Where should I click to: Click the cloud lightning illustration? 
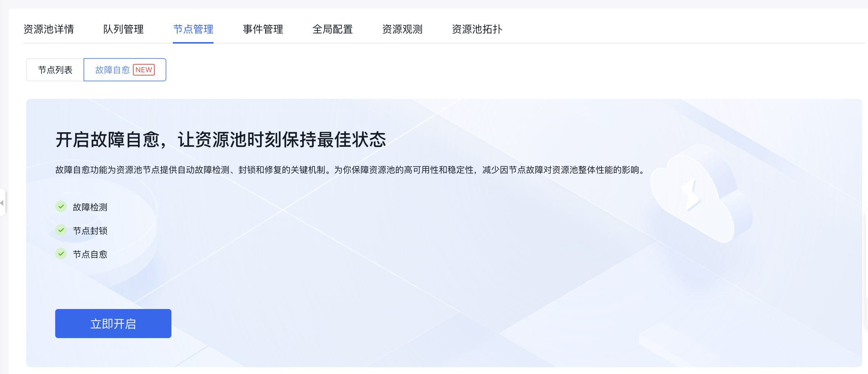pos(701,192)
